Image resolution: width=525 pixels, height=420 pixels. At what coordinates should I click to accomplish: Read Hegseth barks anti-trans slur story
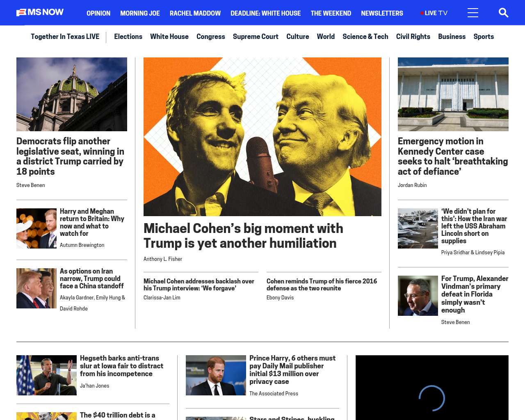[x=121, y=366]
